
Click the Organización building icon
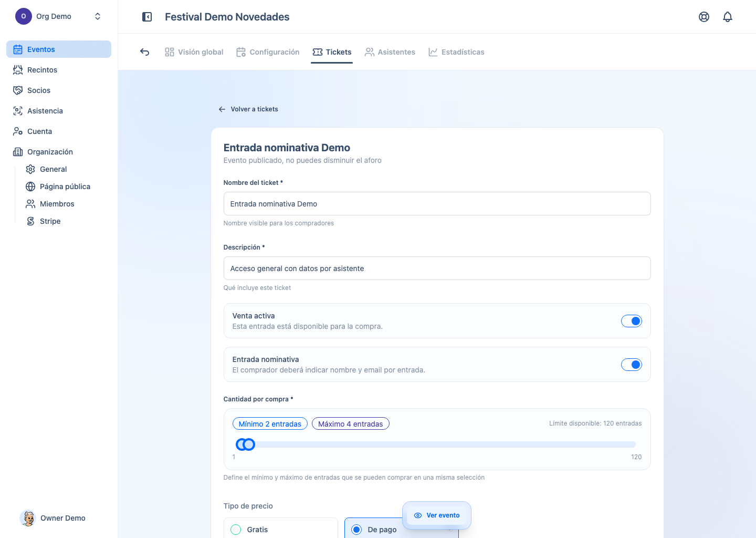click(x=18, y=152)
